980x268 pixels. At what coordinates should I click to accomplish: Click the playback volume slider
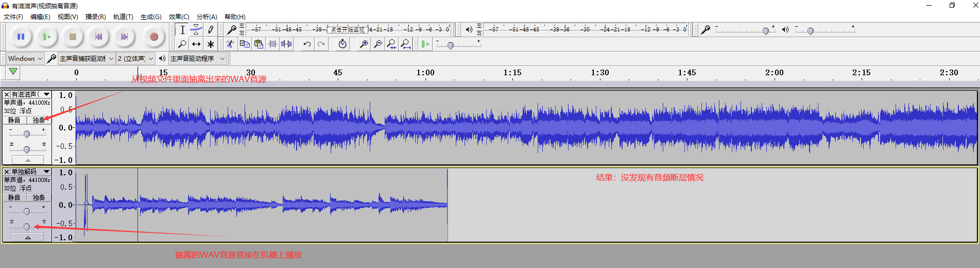(x=825, y=30)
